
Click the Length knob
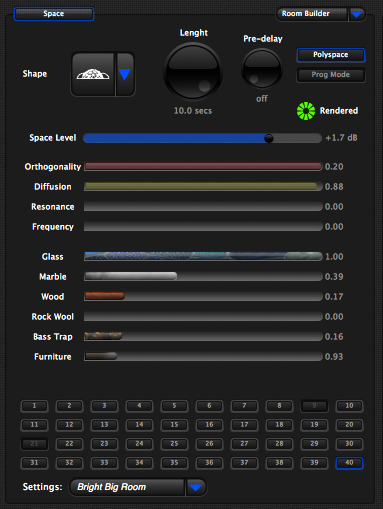(193, 72)
